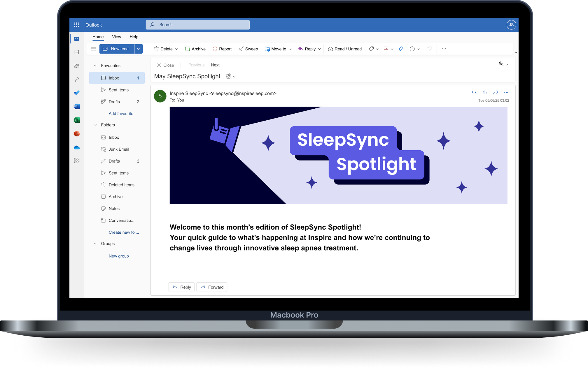Screen dimensions: 588x370
Task: Toggle the navigation pane hamburger button
Action: (93, 49)
